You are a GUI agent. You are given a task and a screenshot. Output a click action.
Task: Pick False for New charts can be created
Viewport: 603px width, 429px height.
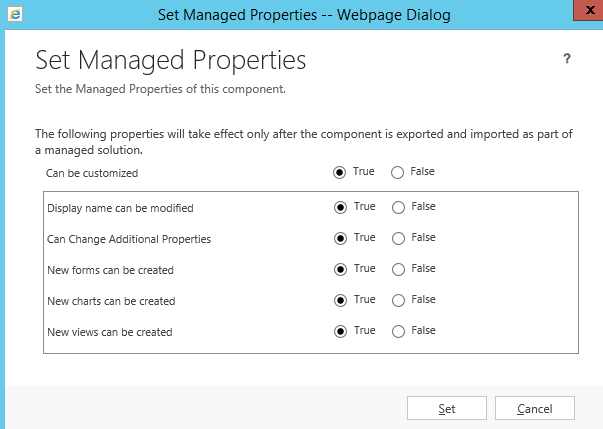coord(398,300)
